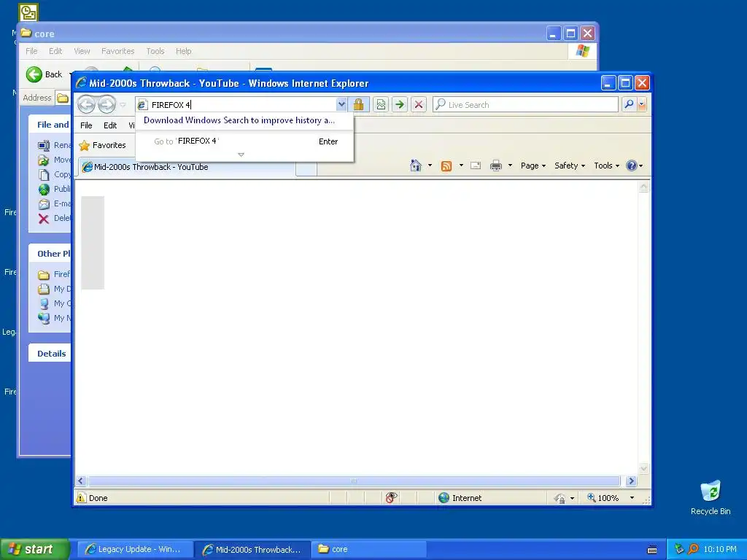
Task: Open the Safety menu
Action: [569, 166]
